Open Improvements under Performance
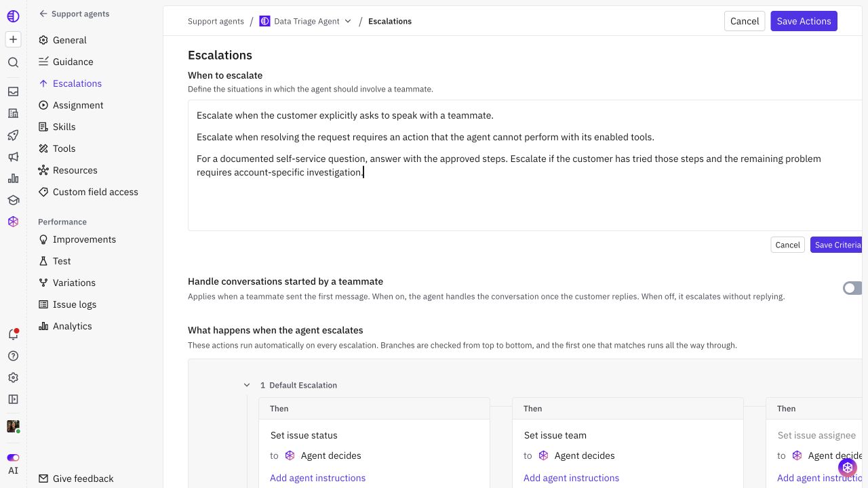Viewport: 868px width, 488px height. pos(95,239)
